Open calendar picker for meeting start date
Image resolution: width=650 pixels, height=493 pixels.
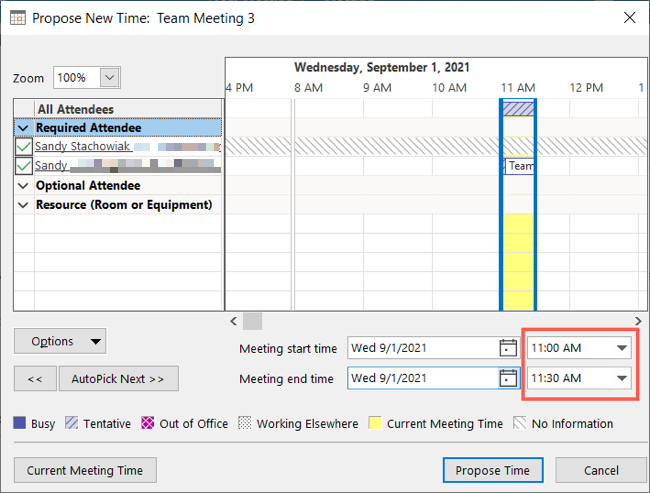[x=507, y=349]
